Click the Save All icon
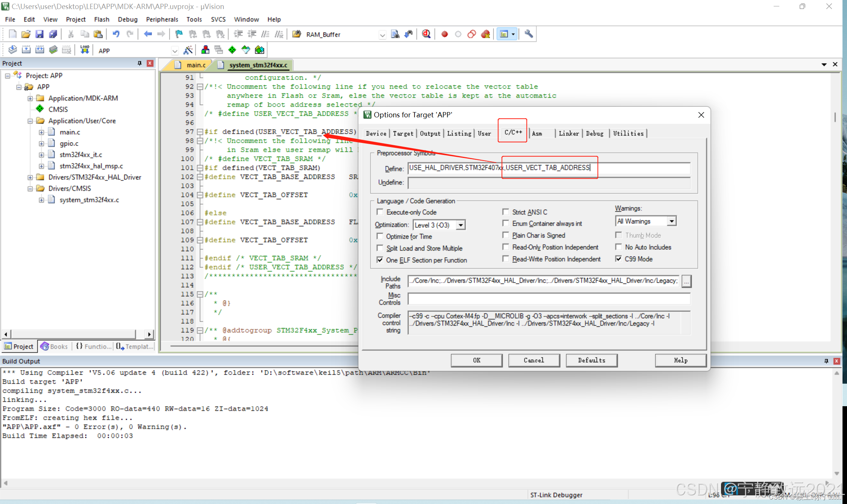 tap(53, 34)
